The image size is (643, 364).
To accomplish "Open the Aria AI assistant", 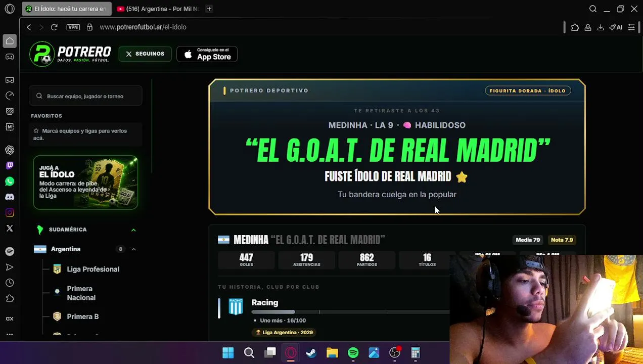I will click(x=616, y=27).
